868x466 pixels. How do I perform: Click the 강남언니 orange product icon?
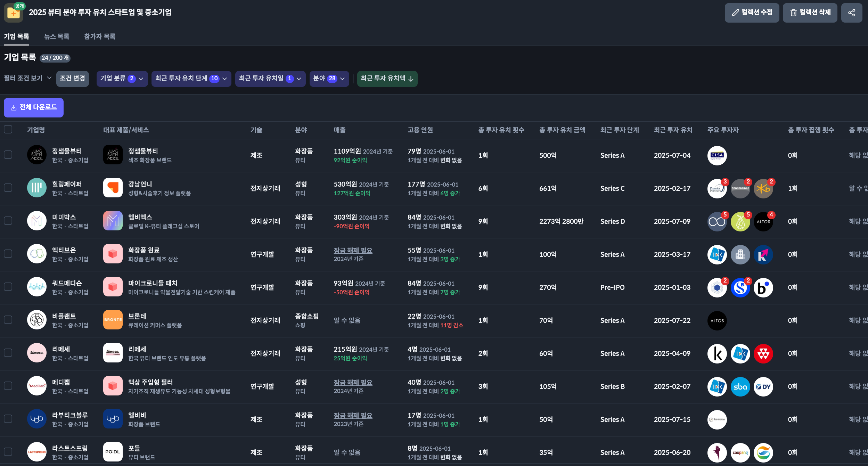[x=113, y=188]
